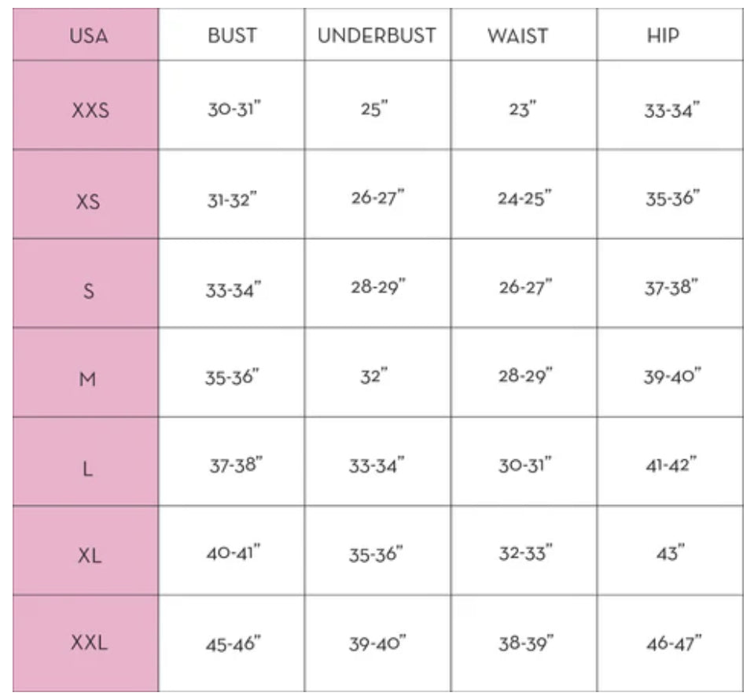
Task: Click the USA column header cell
Action: coord(88,36)
